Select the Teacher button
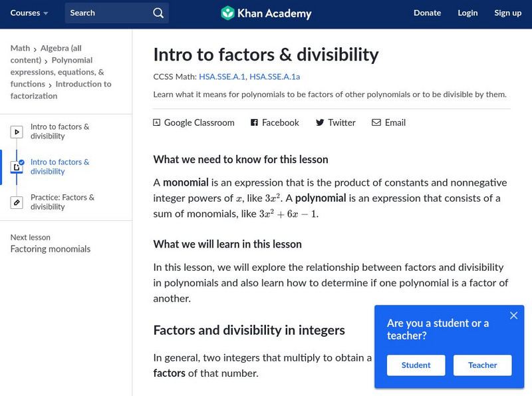532x396 pixels. [x=482, y=365]
